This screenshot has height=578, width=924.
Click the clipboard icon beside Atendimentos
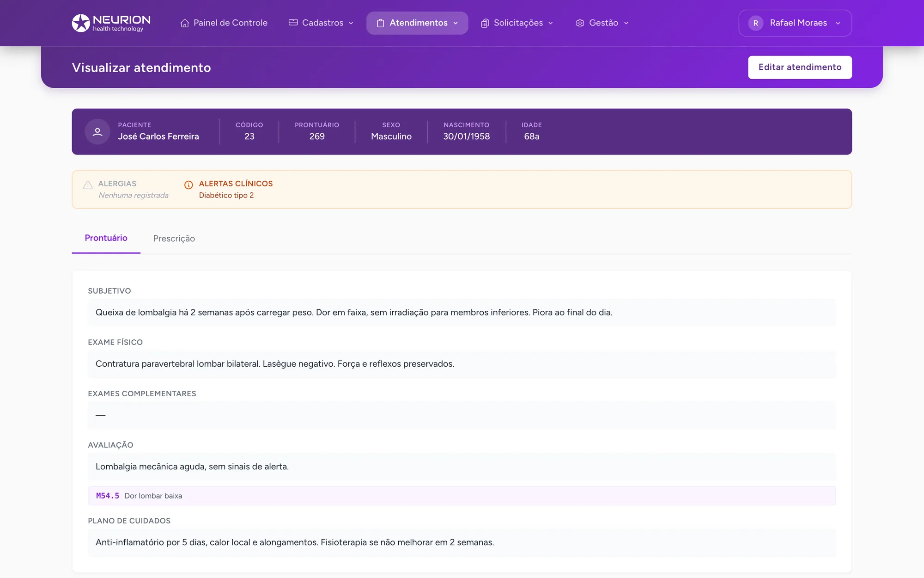tap(380, 23)
